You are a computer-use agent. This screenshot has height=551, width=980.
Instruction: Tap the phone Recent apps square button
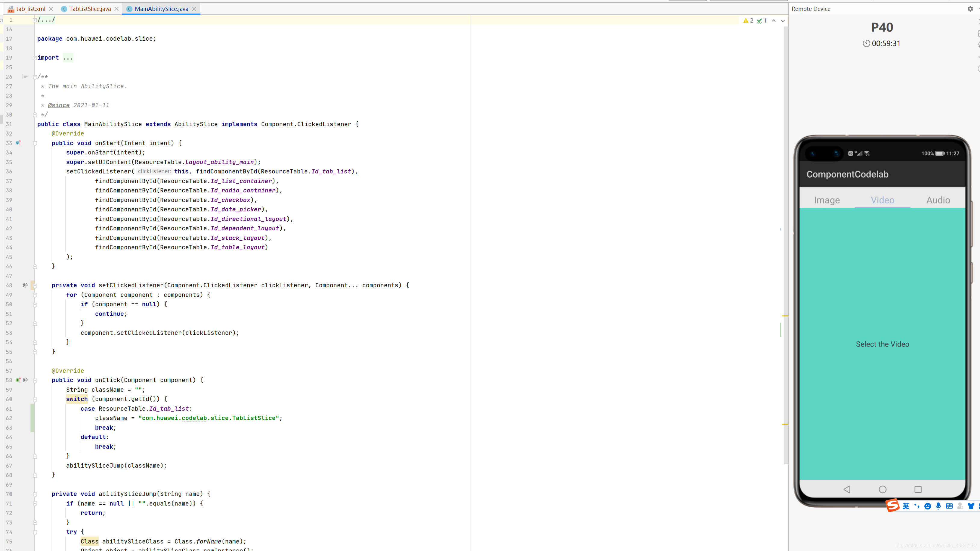pyautogui.click(x=918, y=489)
